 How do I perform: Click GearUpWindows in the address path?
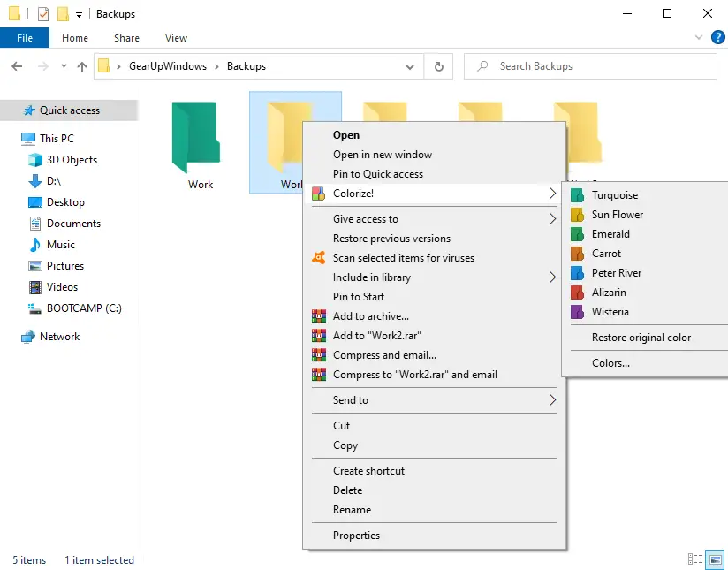pyautogui.click(x=168, y=66)
